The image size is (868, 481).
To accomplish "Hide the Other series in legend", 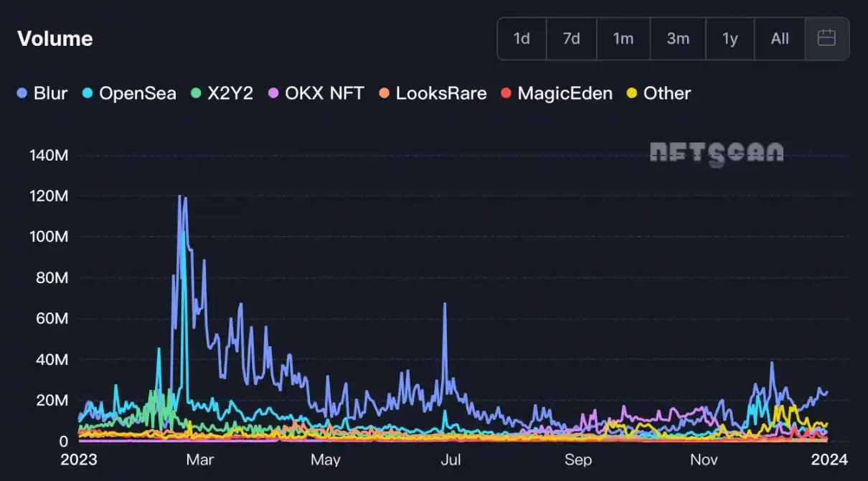I will [666, 93].
